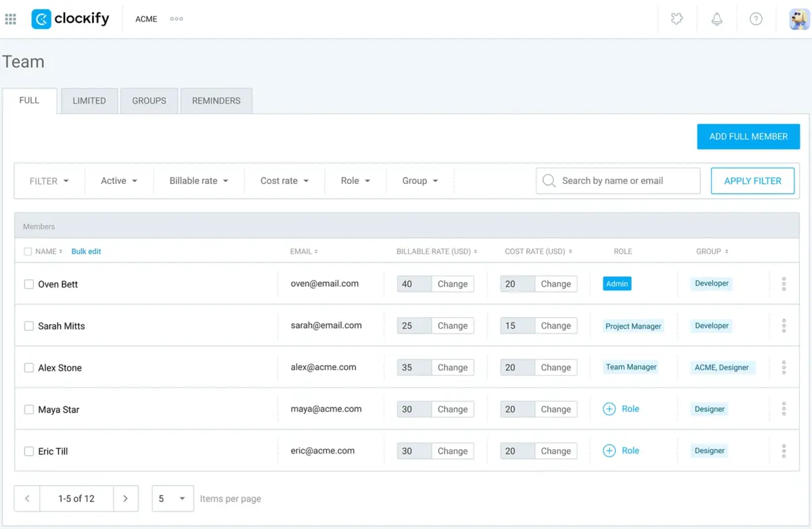Open the ACME workspace three-dots menu
The image size is (812, 529).
[177, 19]
